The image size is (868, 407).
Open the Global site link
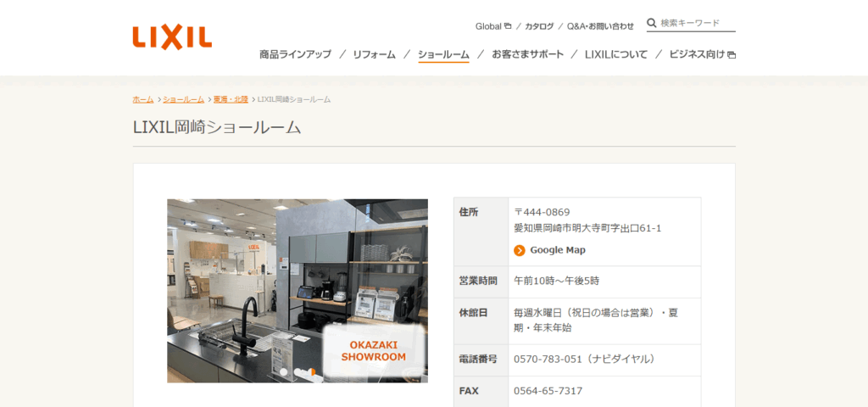488,26
